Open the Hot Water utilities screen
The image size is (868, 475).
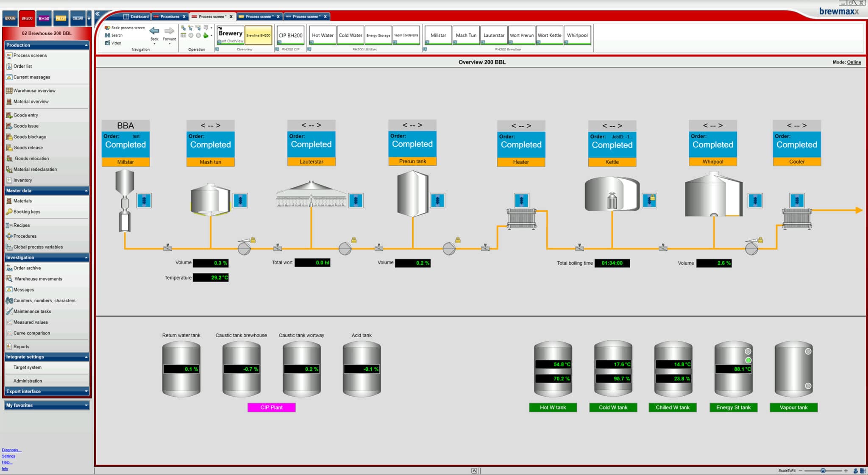point(322,35)
